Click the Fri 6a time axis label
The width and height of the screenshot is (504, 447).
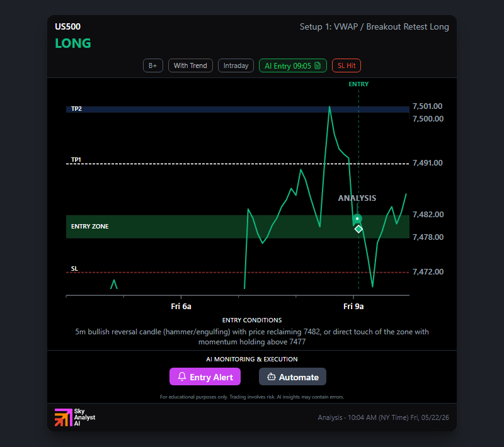[181, 307]
